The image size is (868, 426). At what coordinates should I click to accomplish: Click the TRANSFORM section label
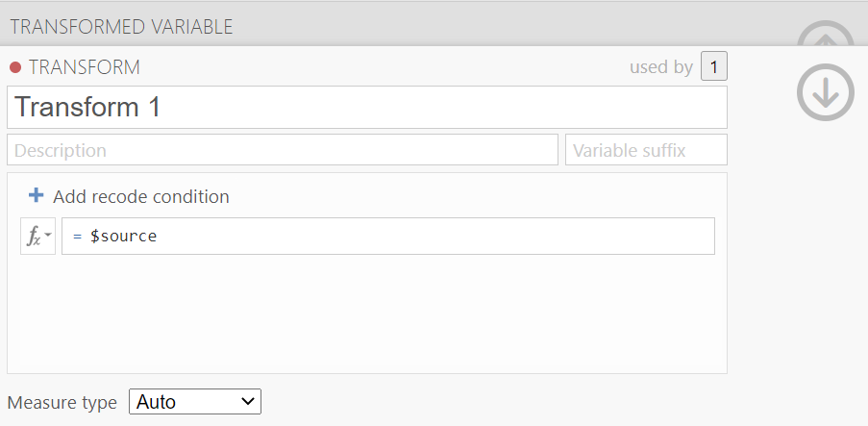click(85, 67)
